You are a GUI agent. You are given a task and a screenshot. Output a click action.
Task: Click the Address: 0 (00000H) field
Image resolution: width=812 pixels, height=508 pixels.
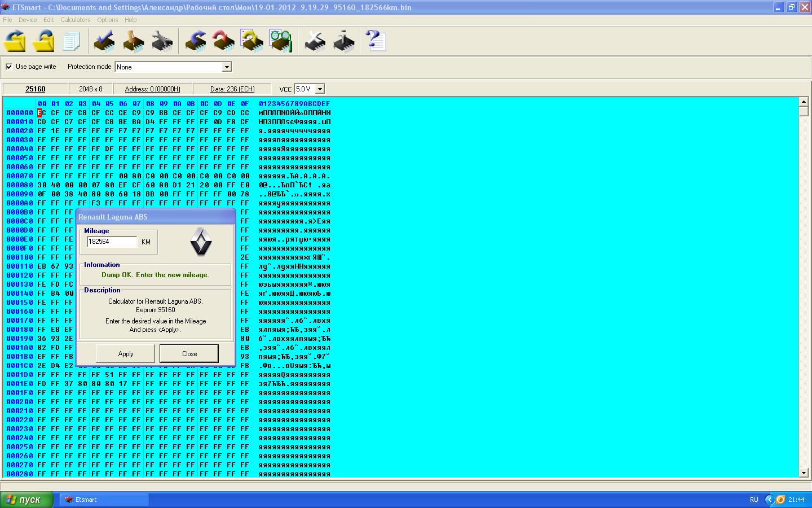coord(152,89)
